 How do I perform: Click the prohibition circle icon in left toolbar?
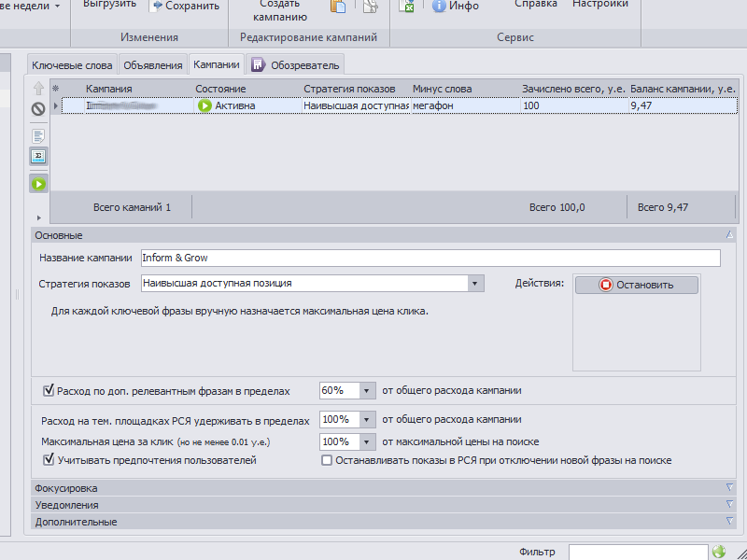pyautogui.click(x=38, y=108)
